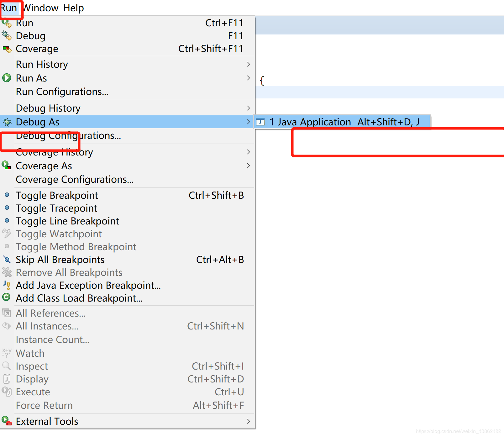Click the Remove All Breakpoints icon
504x437 pixels.
pyautogui.click(x=7, y=272)
